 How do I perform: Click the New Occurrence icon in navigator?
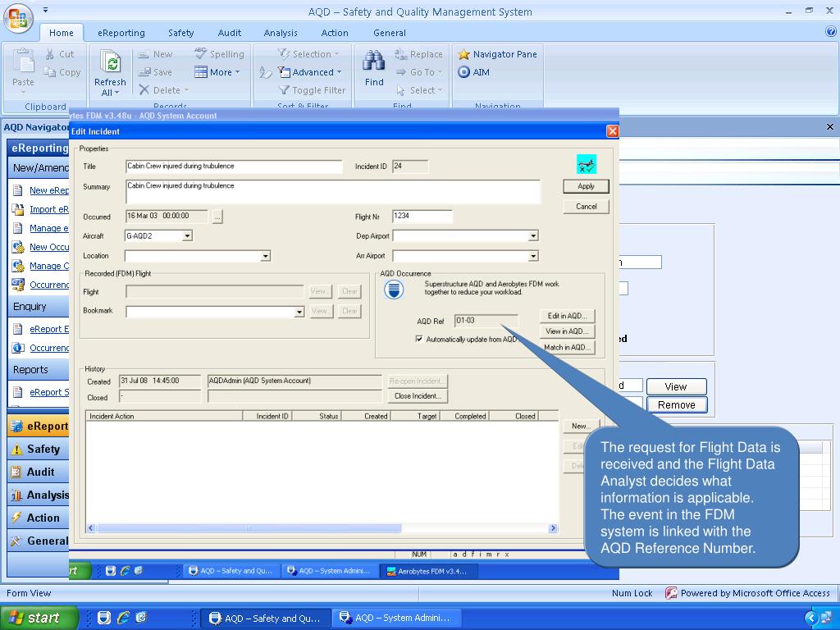tap(18, 247)
